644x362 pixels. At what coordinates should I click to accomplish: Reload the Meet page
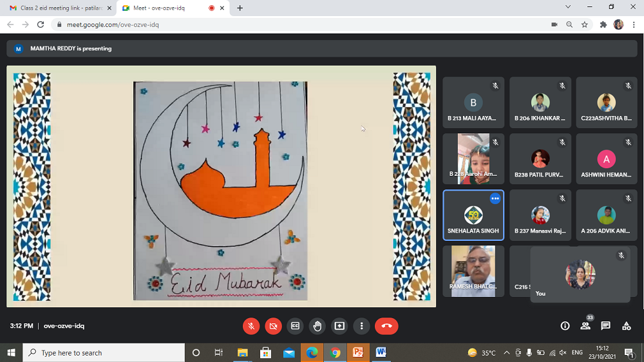(x=41, y=24)
